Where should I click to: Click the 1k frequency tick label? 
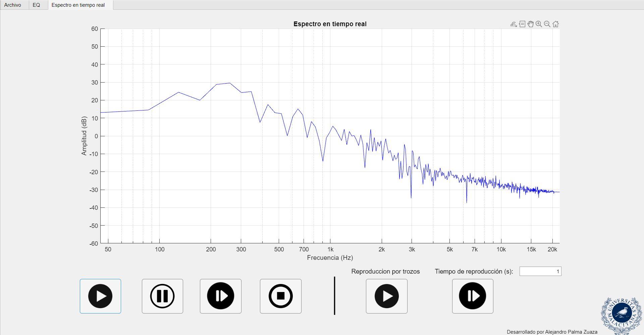click(330, 249)
